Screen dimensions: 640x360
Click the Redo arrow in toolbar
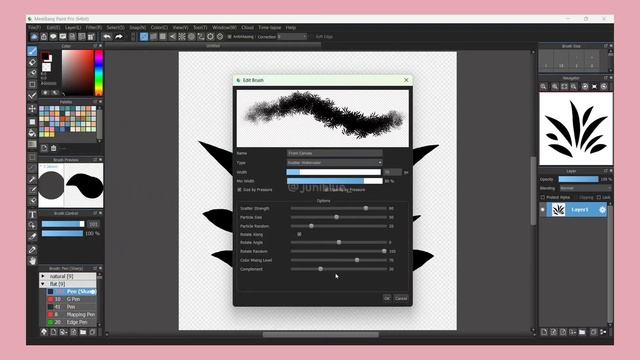119,37
